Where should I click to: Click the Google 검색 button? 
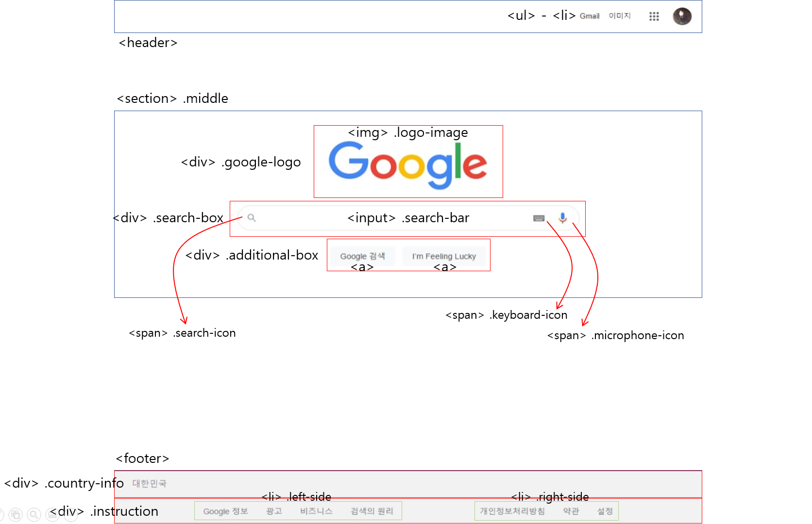[x=362, y=256]
